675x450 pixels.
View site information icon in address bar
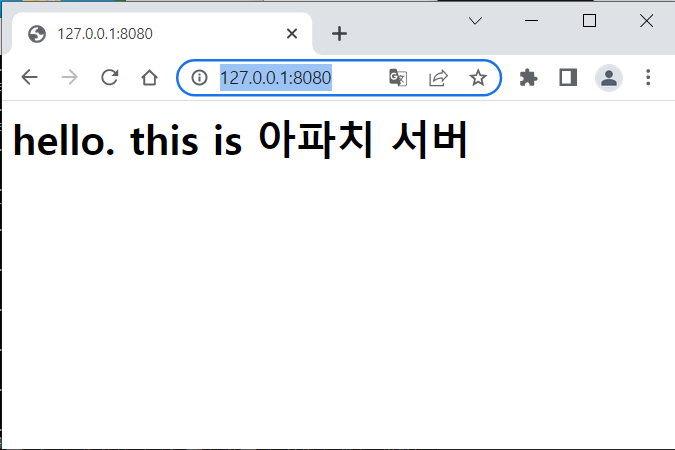pyautogui.click(x=199, y=78)
